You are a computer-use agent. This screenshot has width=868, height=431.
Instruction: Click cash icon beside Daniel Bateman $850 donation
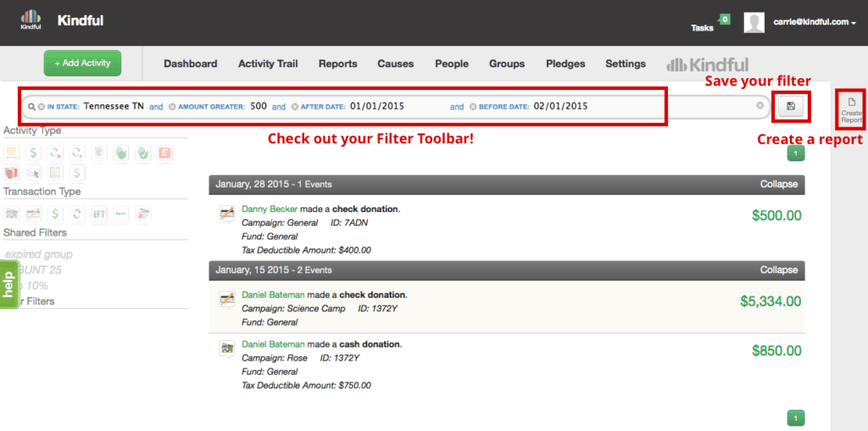coord(227,349)
